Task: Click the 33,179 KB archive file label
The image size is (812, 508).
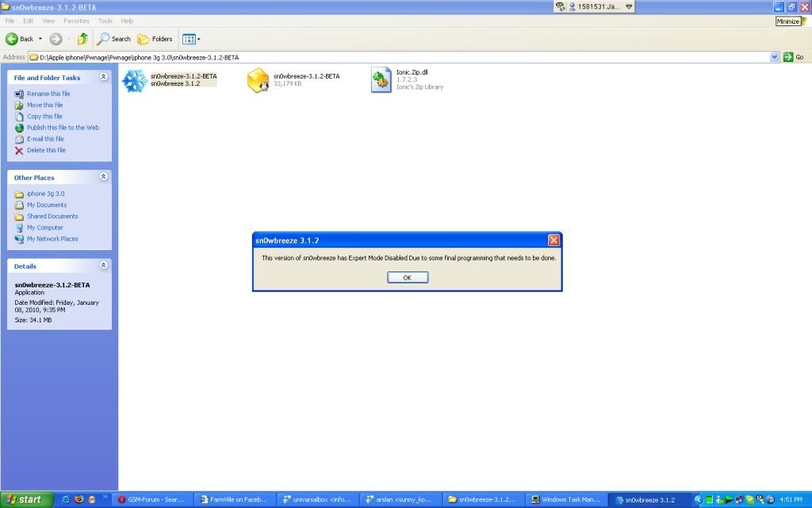Action: pos(287,83)
